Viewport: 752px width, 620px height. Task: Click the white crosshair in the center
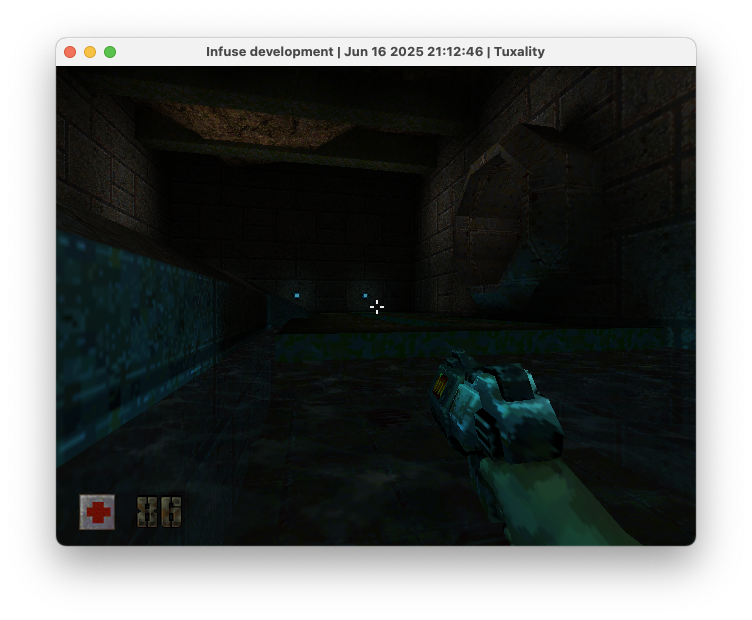(377, 307)
